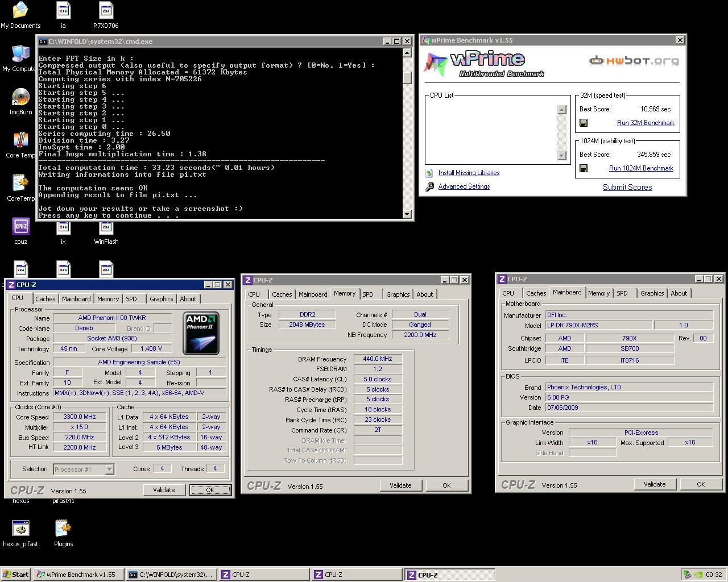
Task: Open Mainboard tab in CPU-Z showing Processor info
Action: [x=76, y=299]
